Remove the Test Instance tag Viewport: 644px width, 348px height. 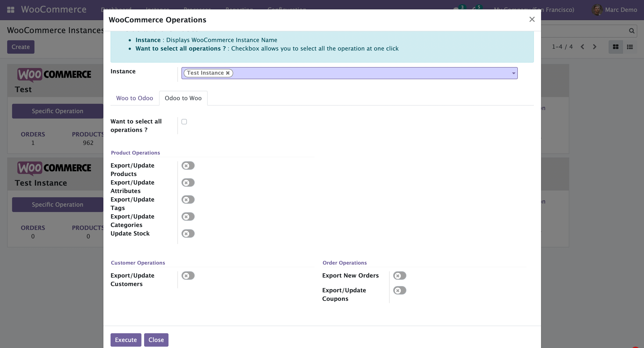click(228, 73)
